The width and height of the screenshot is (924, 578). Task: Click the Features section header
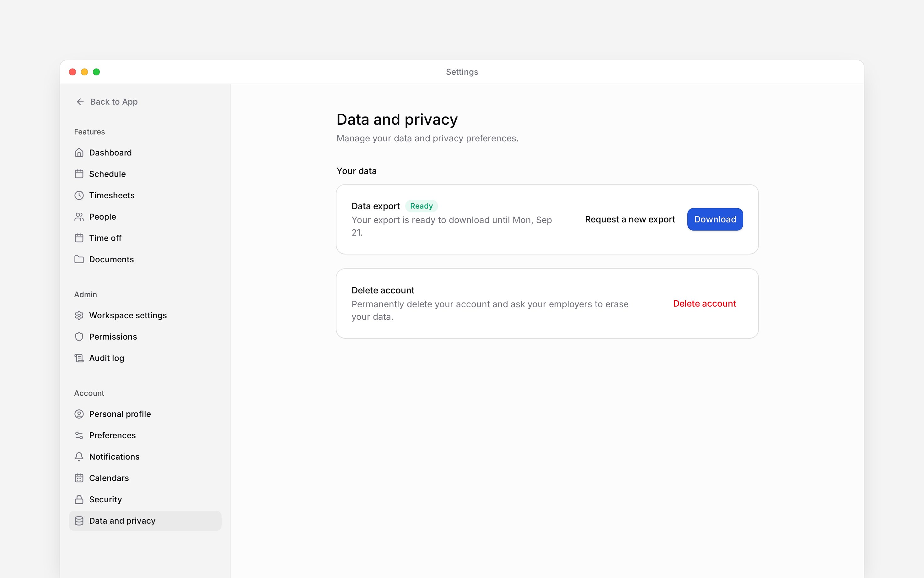tap(89, 132)
